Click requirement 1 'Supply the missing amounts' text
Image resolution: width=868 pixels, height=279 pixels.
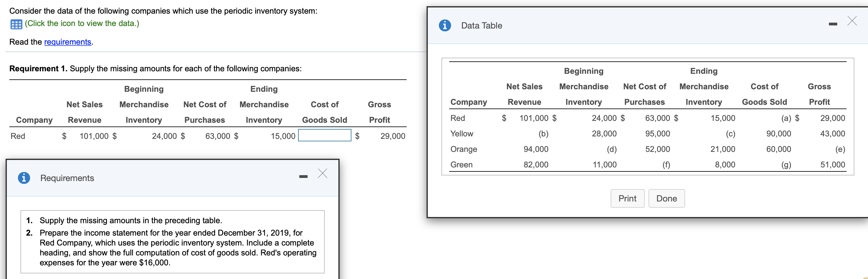tap(131, 220)
